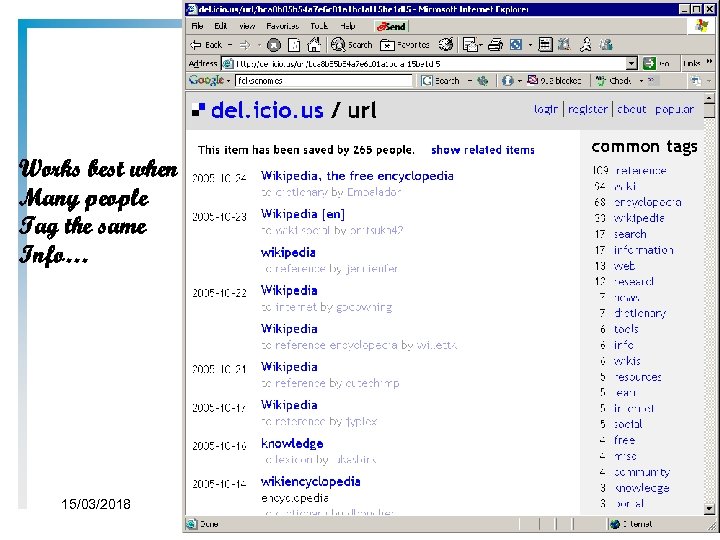Open the 'wikiencyclopedia' bookmark link
720x540 pixels.
311,482
